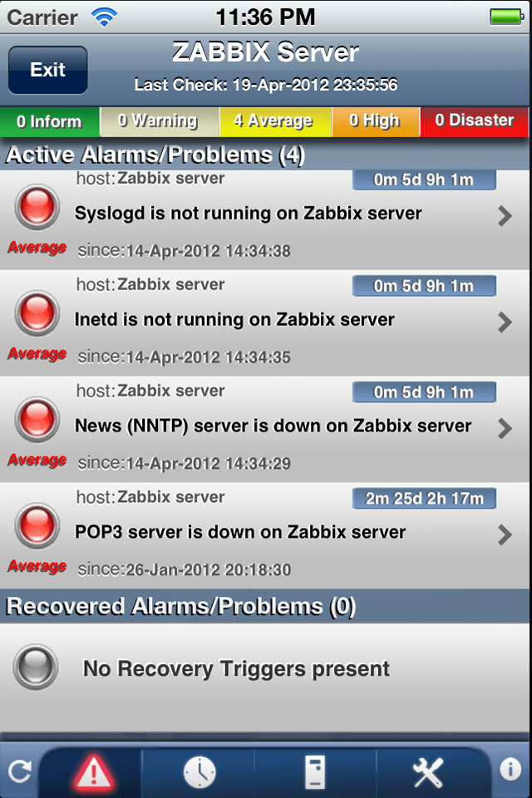Tap the 2m 25d 2h 17m duration badge
Image resolution: width=532 pixels, height=798 pixels.
pyautogui.click(x=424, y=498)
